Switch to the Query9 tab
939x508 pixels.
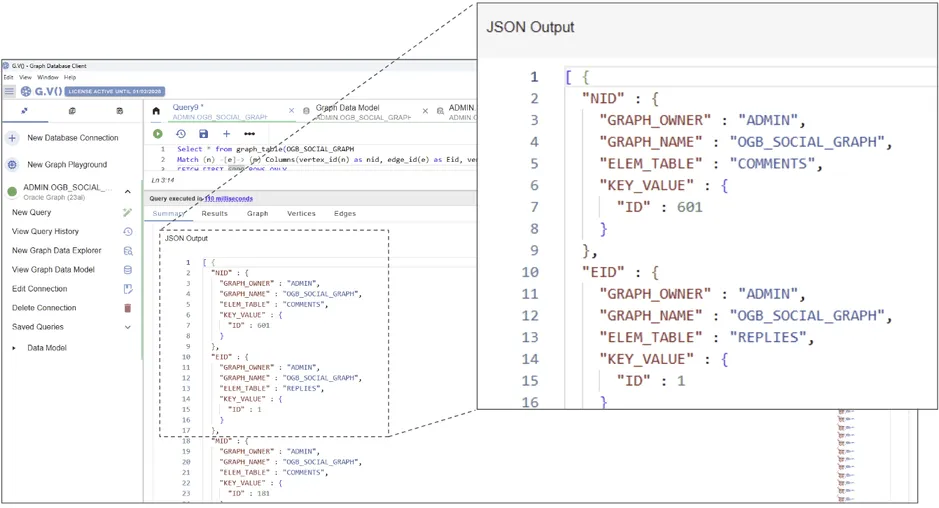tap(220, 111)
